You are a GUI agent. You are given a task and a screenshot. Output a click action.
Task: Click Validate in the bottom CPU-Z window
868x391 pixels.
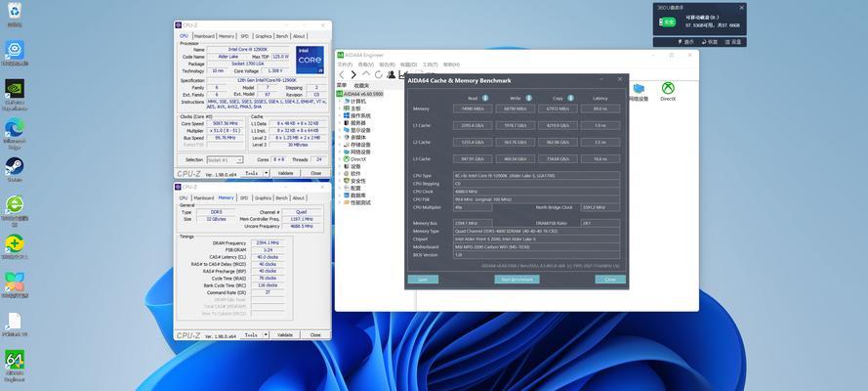click(285, 335)
